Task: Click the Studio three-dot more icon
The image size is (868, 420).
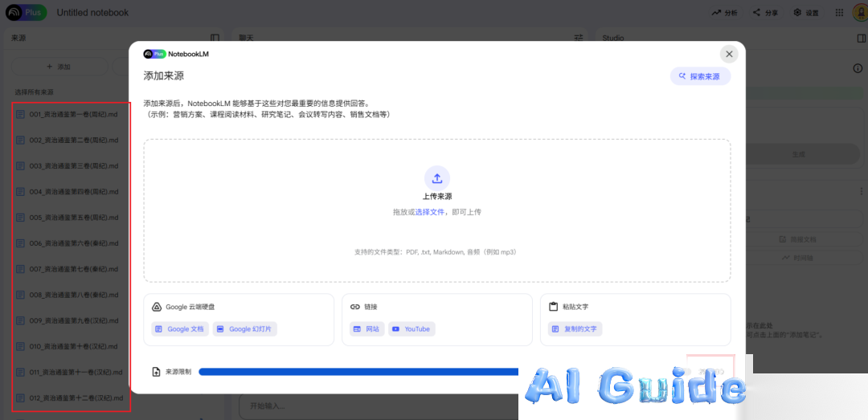Action: 861,191
